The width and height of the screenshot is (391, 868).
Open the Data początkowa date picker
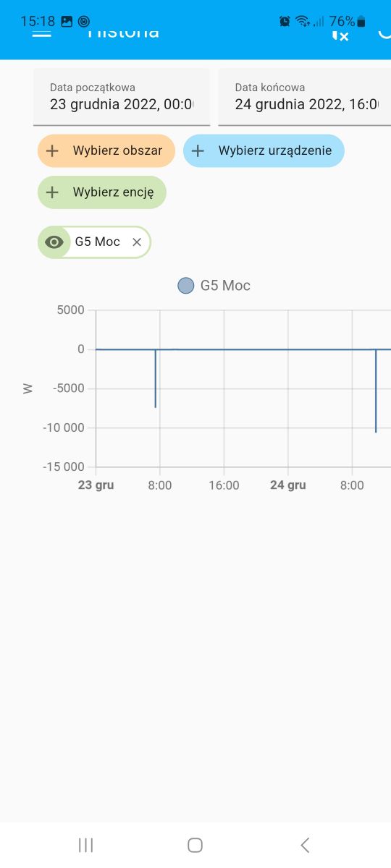coord(122,97)
